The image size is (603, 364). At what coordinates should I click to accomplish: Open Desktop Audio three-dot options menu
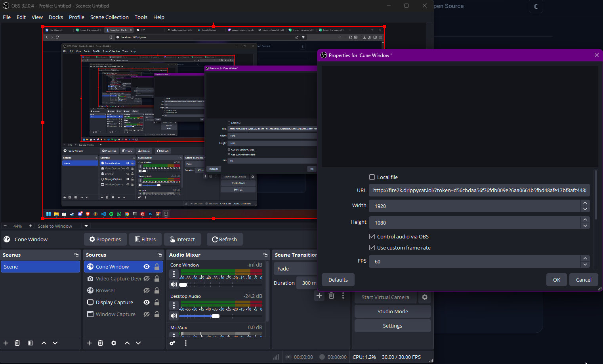click(174, 305)
